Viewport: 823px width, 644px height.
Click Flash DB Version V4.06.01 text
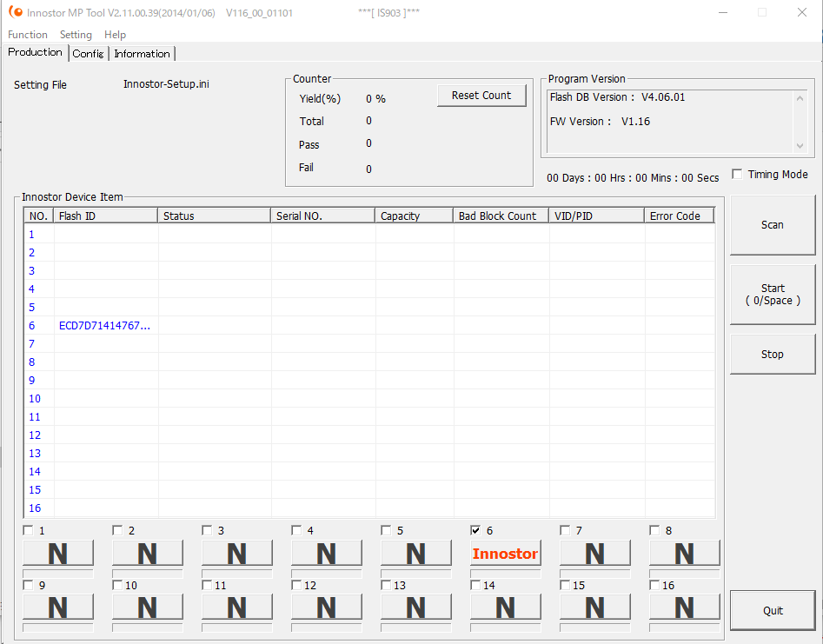[617, 97]
